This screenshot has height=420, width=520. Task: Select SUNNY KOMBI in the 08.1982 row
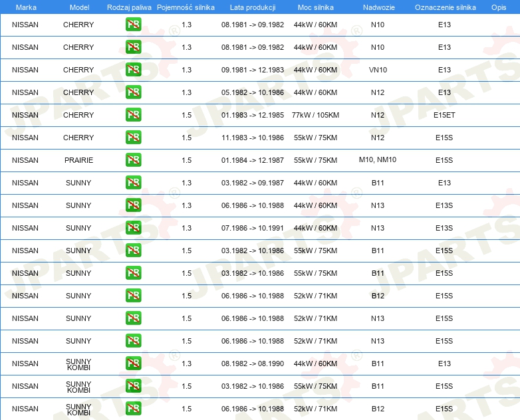pos(78,364)
